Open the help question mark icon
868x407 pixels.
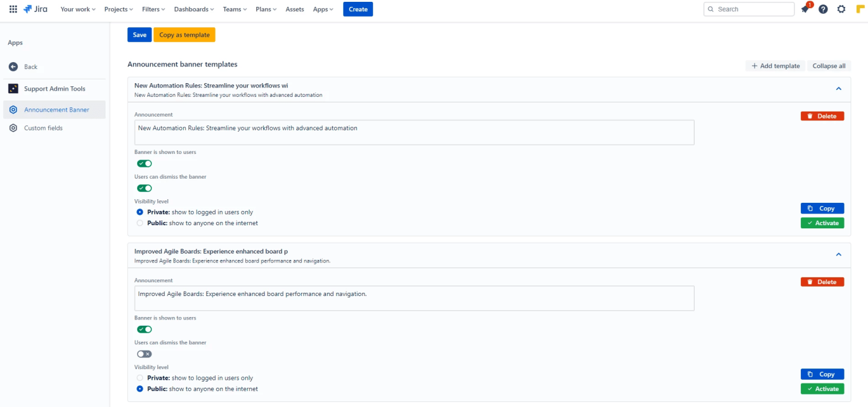coord(823,9)
